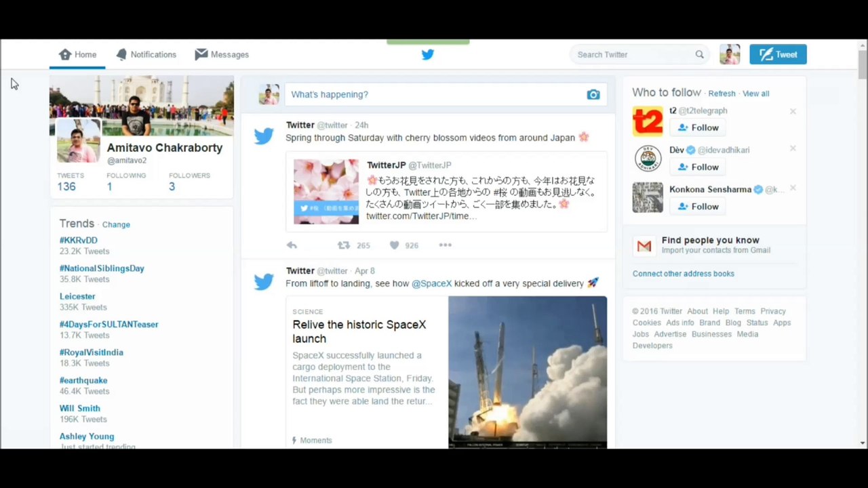Change the Trends location
The height and width of the screenshot is (488, 868).
116,224
